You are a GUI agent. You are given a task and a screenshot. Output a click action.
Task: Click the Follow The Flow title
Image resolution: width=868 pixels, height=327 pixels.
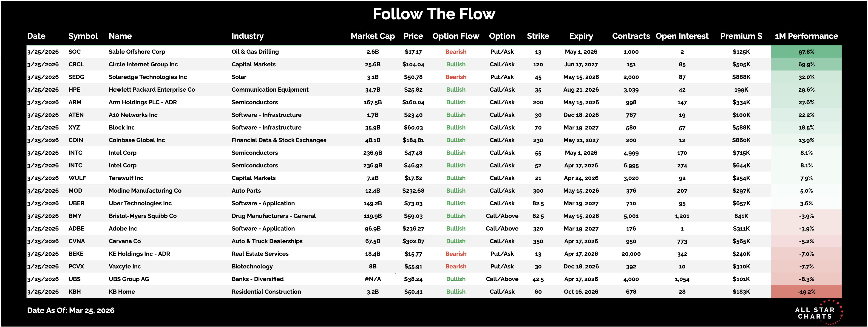(x=434, y=14)
